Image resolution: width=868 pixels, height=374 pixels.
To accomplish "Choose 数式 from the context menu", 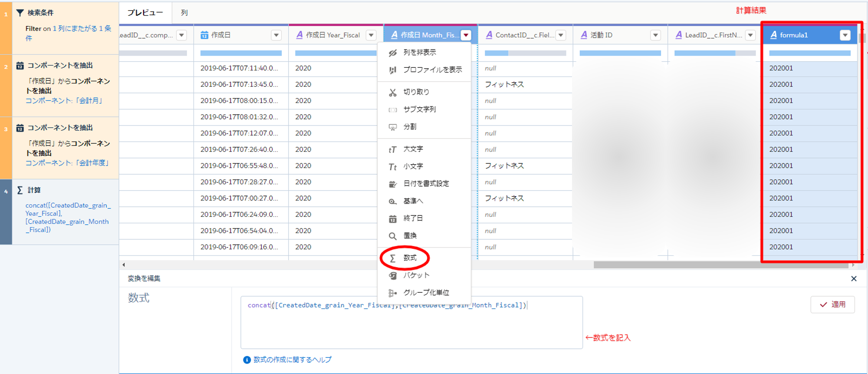I will point(410,258).
